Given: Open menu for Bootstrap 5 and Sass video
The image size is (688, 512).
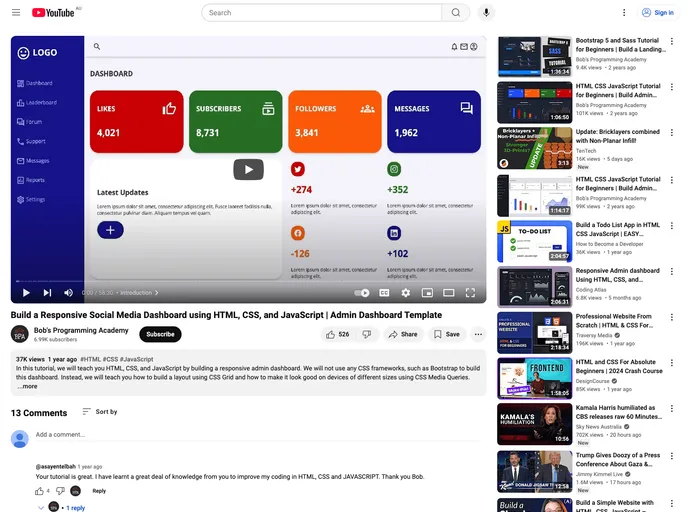Looking at the screenshot, I should (672, 41).
